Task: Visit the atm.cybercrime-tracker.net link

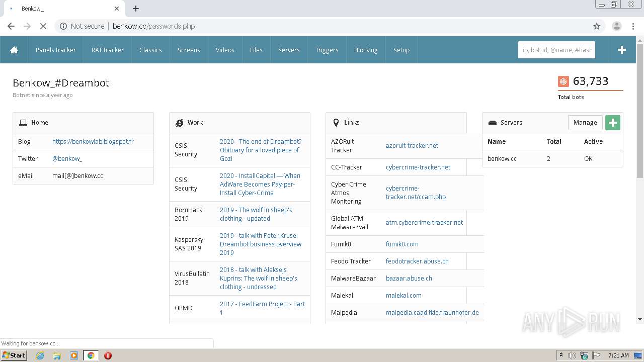Action: pos(424,222)
